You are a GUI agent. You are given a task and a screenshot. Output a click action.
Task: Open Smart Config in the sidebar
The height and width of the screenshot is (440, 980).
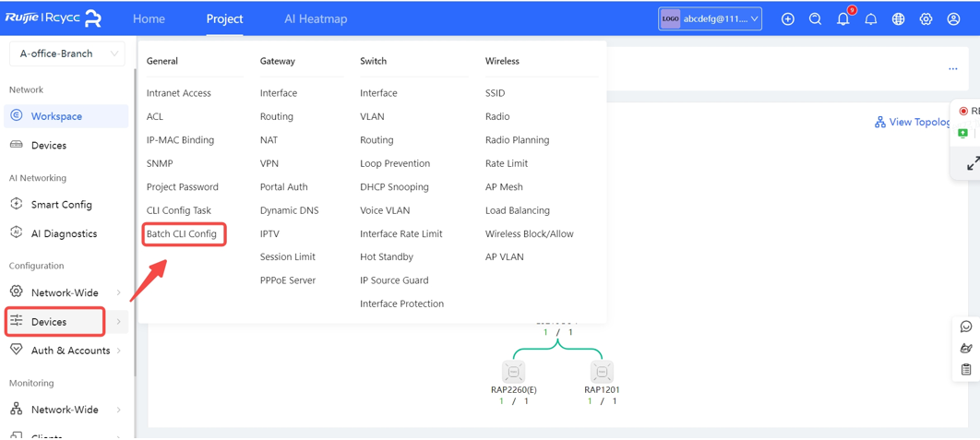tap(61, 205)
